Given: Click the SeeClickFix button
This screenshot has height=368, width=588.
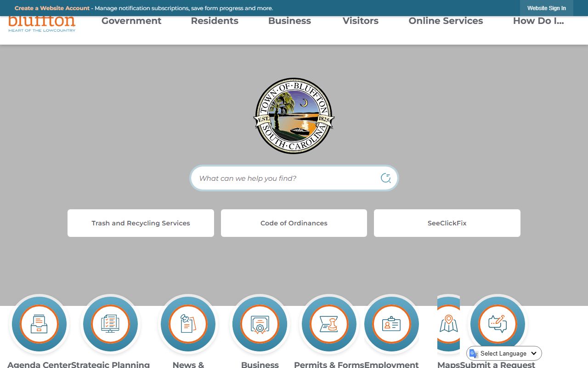Looking at the screenshot, I should 447,223.
